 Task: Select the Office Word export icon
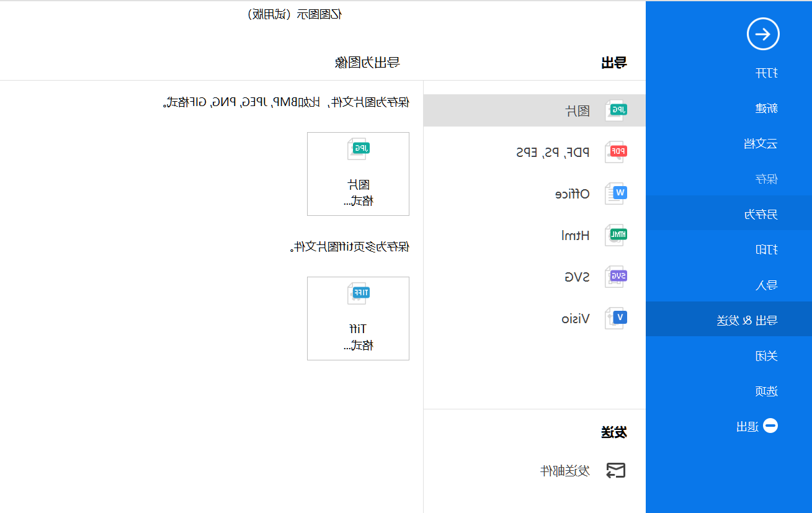616,194
